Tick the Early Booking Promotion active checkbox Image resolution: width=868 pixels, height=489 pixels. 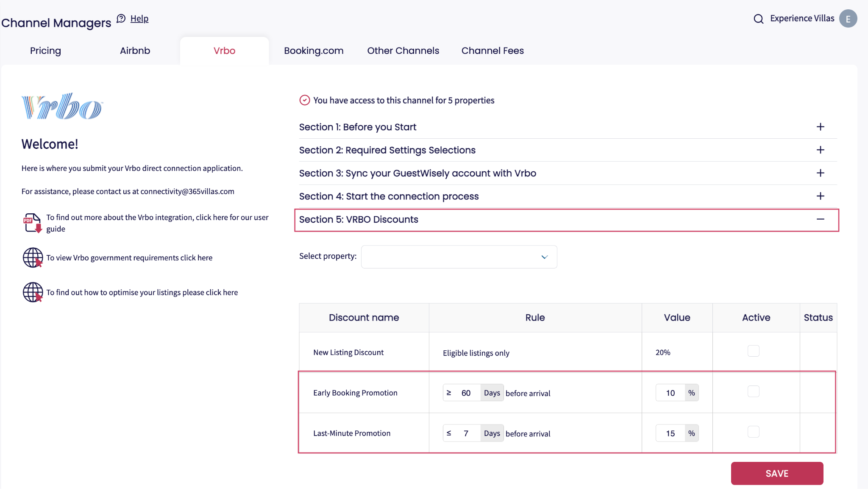753,391
